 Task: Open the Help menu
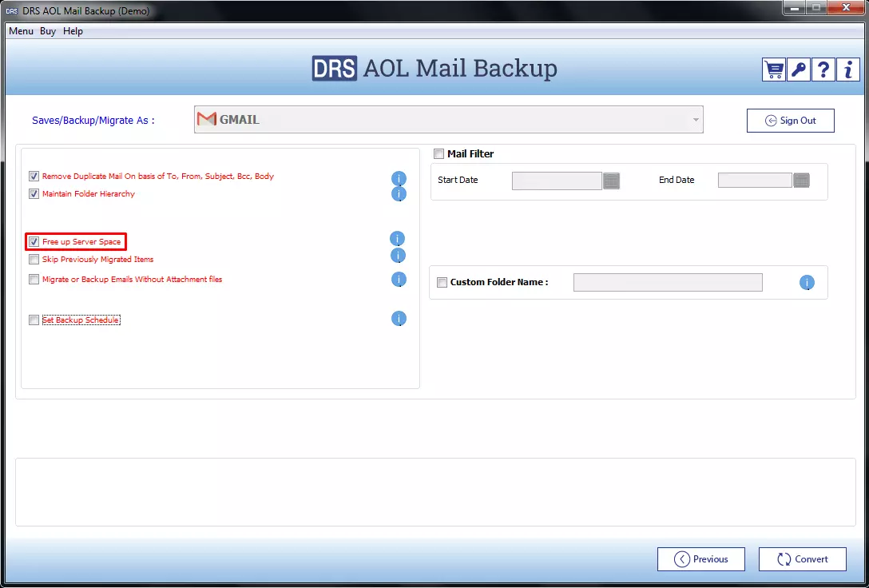[73, 31]
